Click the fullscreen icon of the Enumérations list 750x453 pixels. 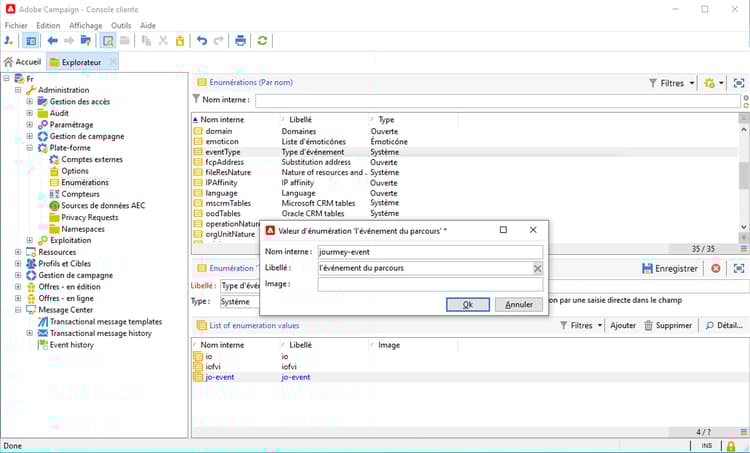tap(739, 83)
